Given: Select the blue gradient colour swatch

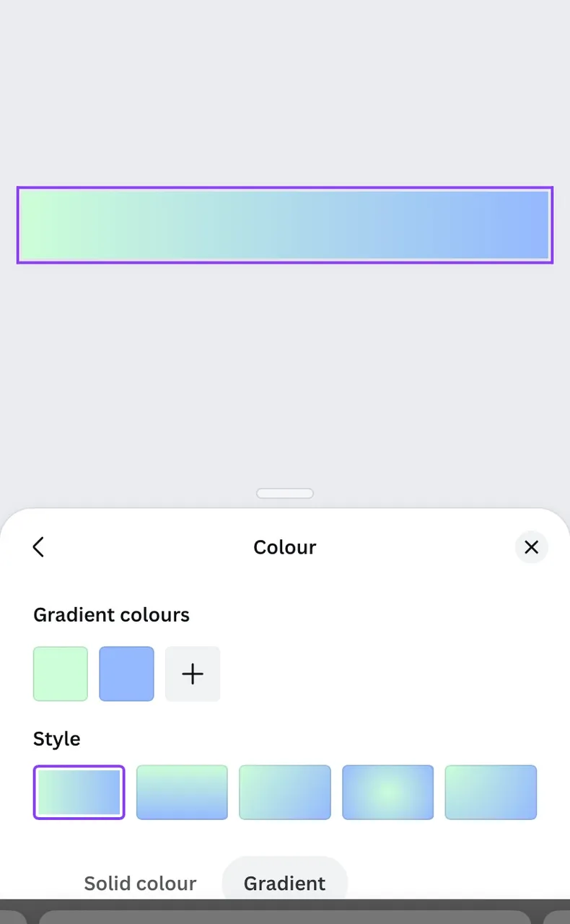Looking at the screenshot, I should (126, 674).
